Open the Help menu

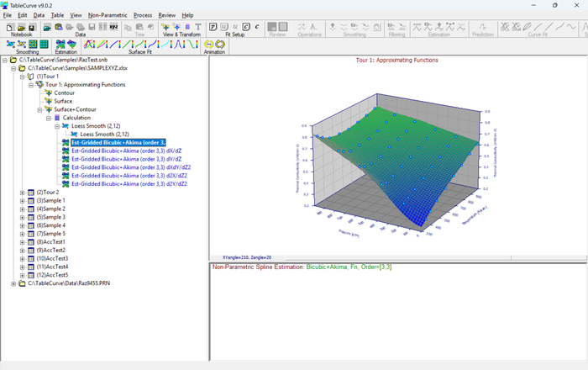point(187,15)
